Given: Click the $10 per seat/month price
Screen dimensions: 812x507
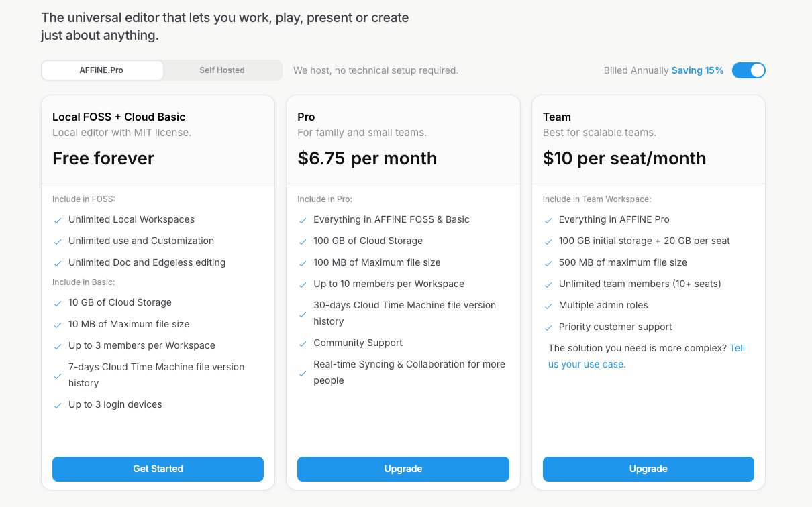Looking at the screenshot, I should tap(624, 158).
